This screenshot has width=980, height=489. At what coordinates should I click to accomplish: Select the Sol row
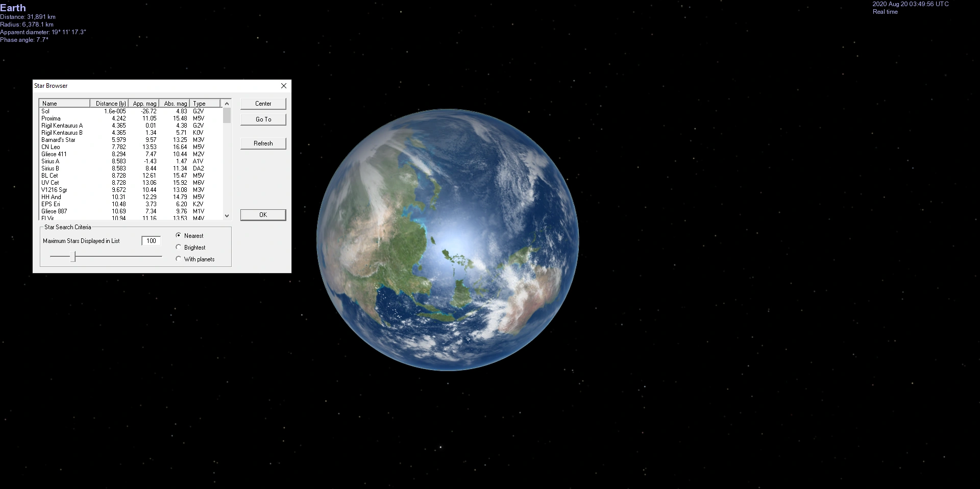131,111
